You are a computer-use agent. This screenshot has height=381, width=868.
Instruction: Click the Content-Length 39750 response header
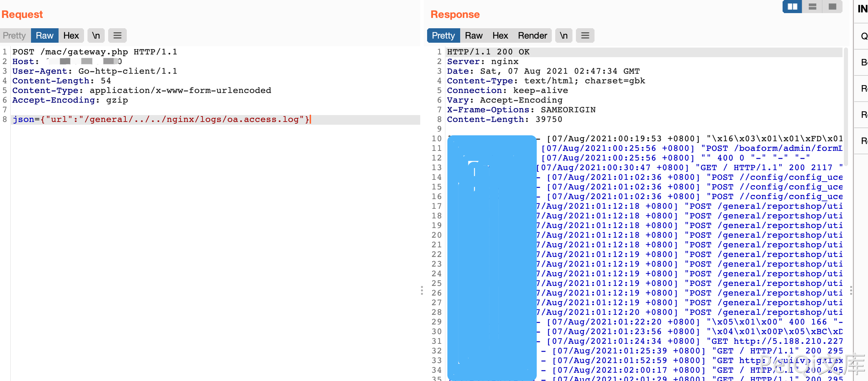point(504,120)
